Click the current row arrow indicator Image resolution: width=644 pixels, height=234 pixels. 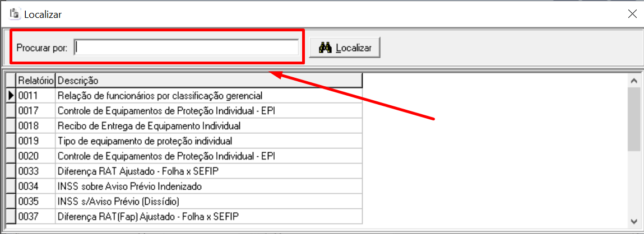coord(10,96)
